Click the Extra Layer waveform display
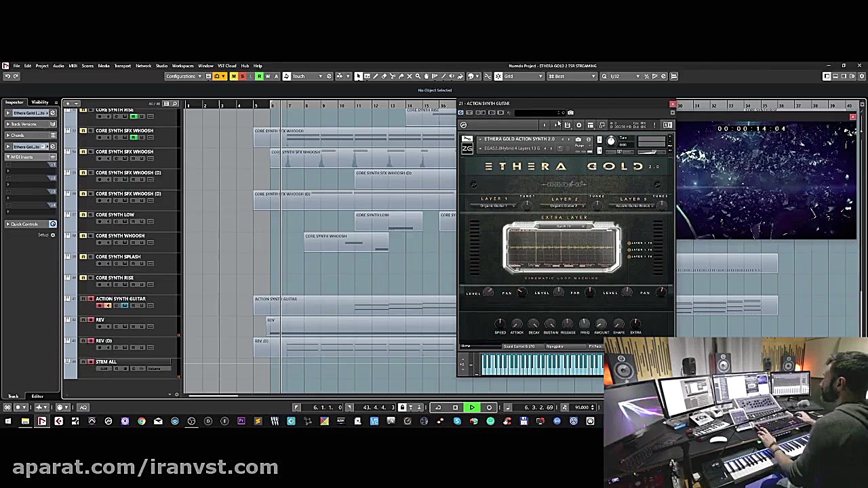This screenshot has width=868, height=488. pyautogui.click(x=562, y=248)
